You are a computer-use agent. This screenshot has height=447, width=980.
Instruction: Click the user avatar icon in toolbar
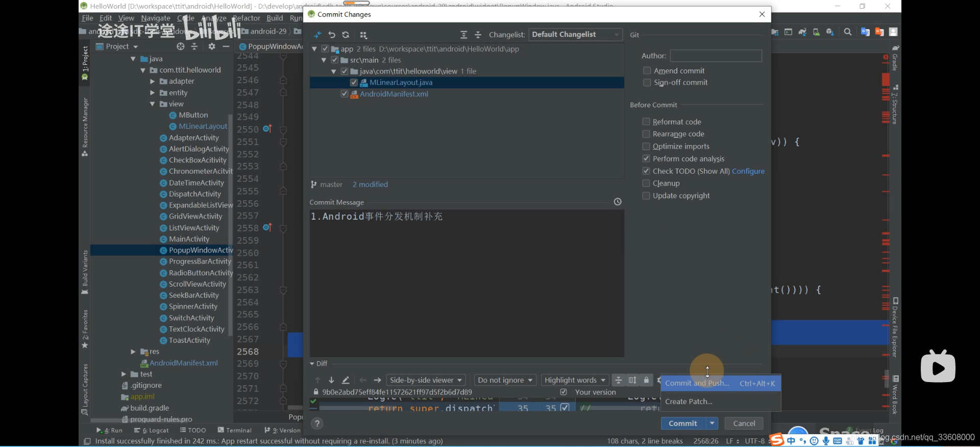point(893,32)
